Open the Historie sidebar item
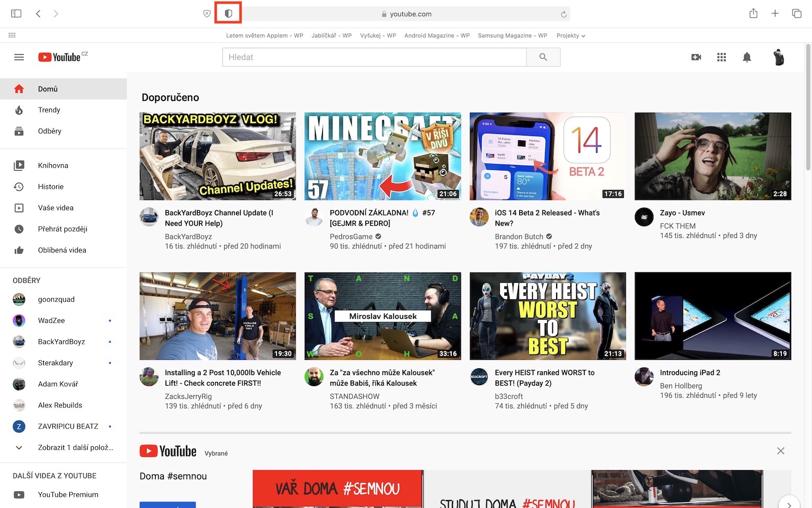Viewport: 812px width, 508px height. click(63, 187)
